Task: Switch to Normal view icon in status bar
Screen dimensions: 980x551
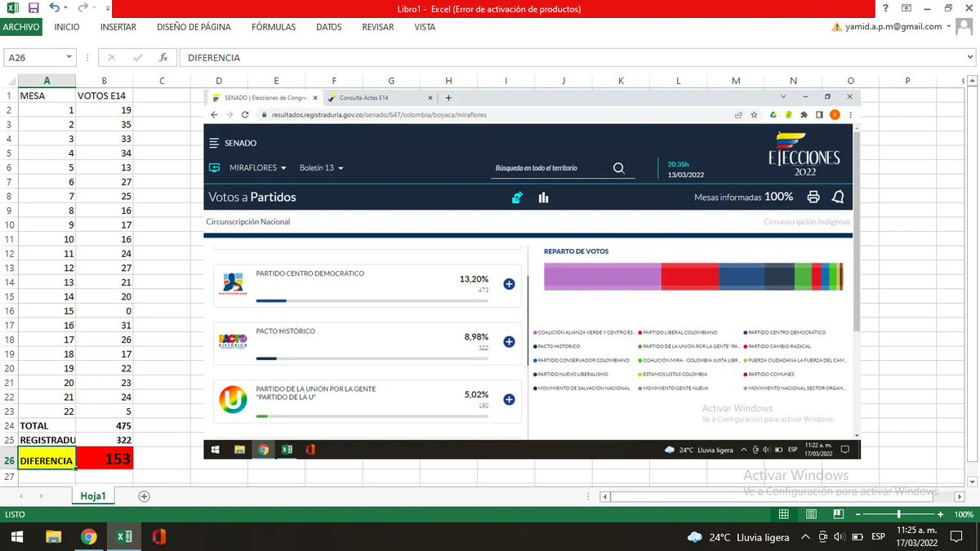Action: [784, 514]
